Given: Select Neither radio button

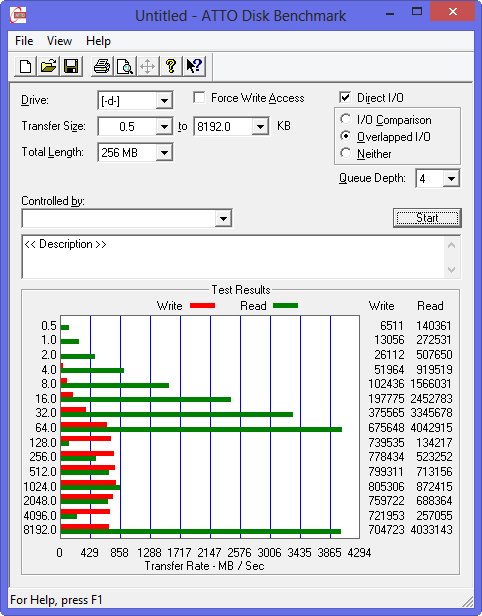Looking at the screenshot, I should pos(346,153).
